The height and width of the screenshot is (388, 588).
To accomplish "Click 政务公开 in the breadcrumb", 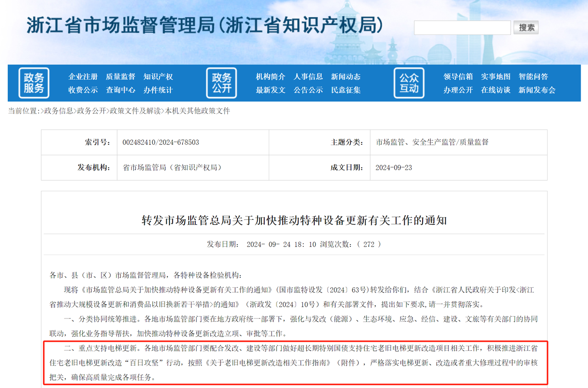I will pos(91,111).
